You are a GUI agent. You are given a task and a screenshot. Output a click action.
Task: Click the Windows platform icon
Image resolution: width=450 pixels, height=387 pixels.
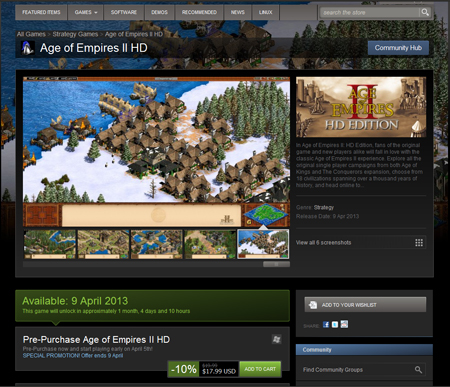pyautogui.click(x=276, y=339)
